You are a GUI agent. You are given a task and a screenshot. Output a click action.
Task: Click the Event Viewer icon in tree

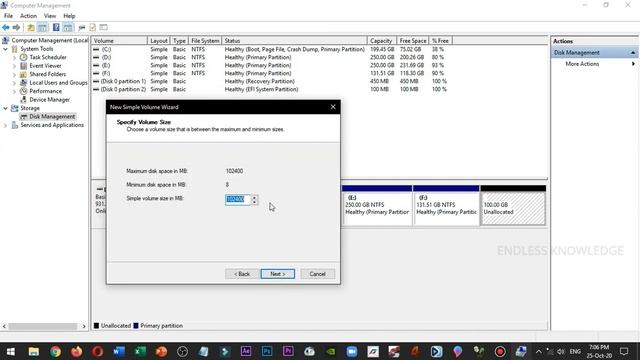click(23, 66)
